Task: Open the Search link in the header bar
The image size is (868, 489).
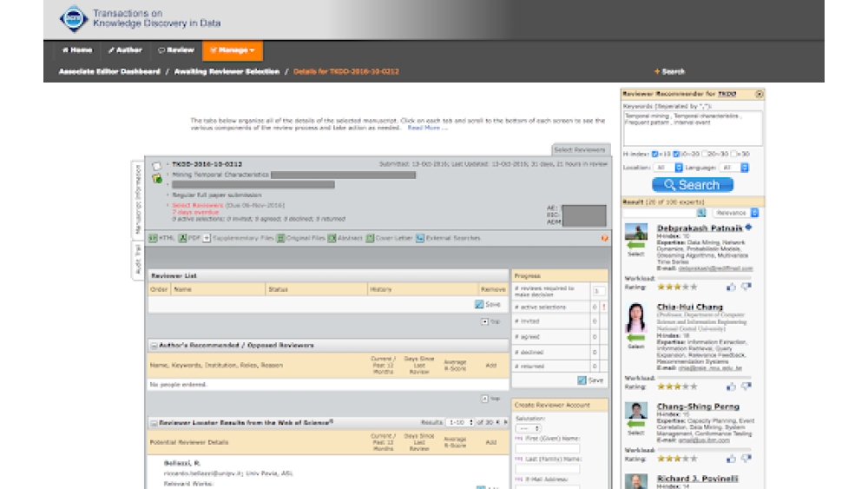Action: [669, 71]
